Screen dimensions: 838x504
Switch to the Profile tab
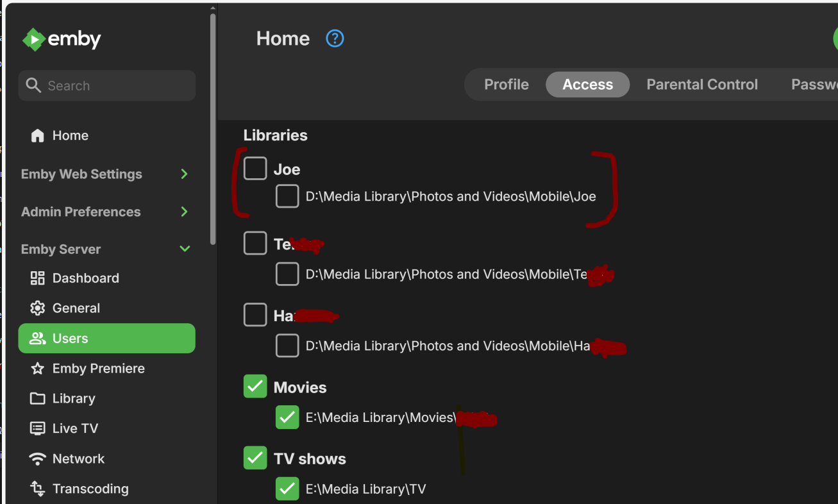pyautogui.click(x=506, y=85)
